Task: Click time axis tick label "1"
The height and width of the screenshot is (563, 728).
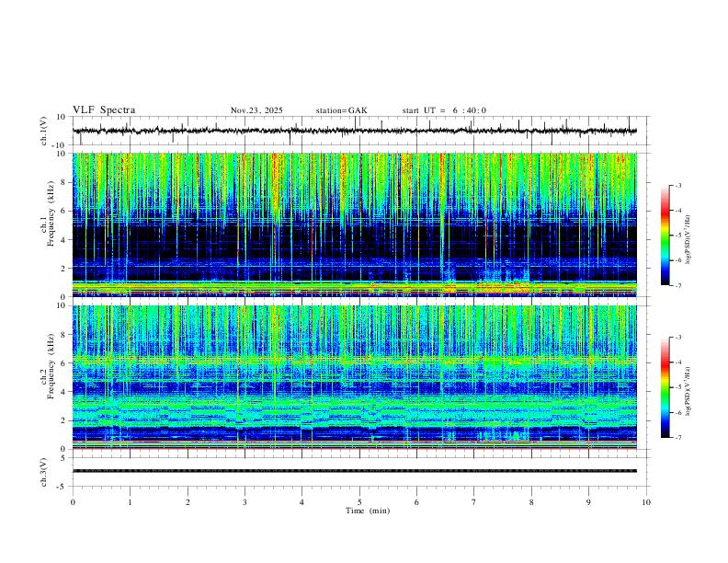Action: (x=130, y=502)
